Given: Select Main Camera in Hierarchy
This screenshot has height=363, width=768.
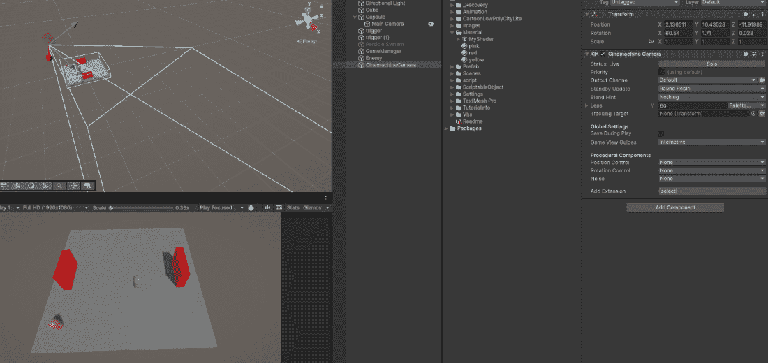Looking at the screenshot, I should [x=388, y=24].
